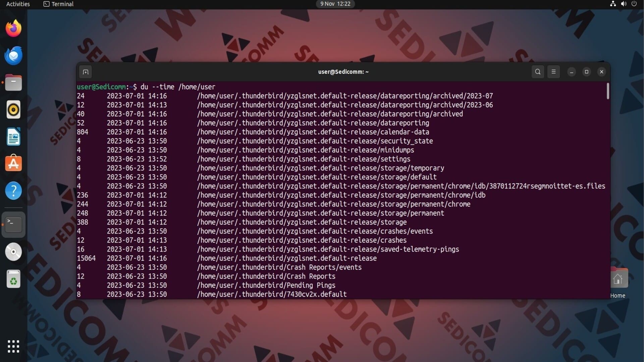Click the saved-telemetry-pings path line
This screenshot has height=362, width=644.
pyautogui.click(x=328, y=250)
